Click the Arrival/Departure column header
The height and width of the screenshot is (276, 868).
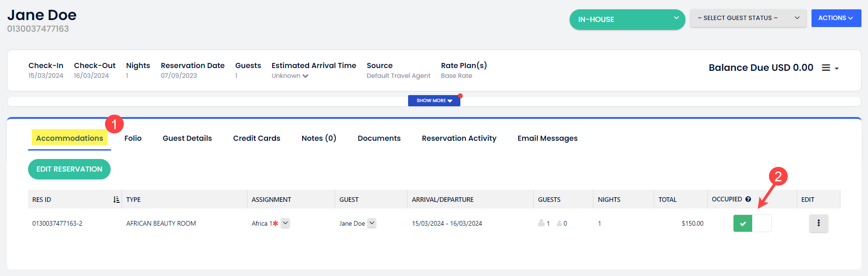pos(442,200)
